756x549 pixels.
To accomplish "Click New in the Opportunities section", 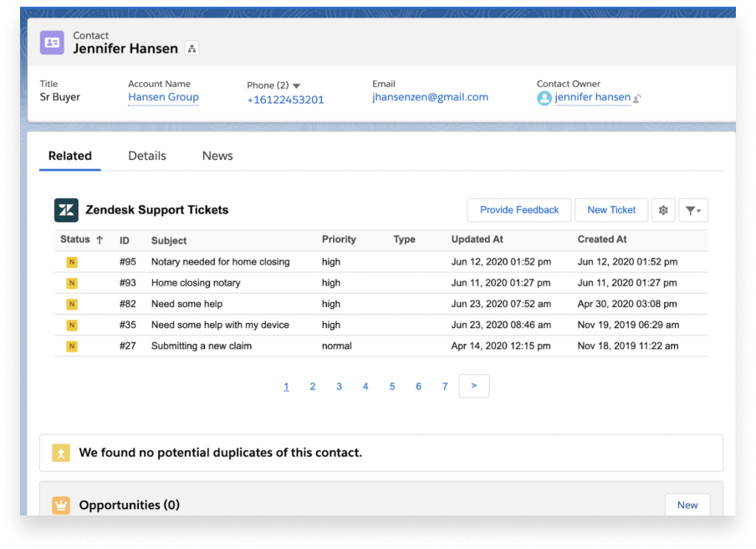I will pos(687,505).
